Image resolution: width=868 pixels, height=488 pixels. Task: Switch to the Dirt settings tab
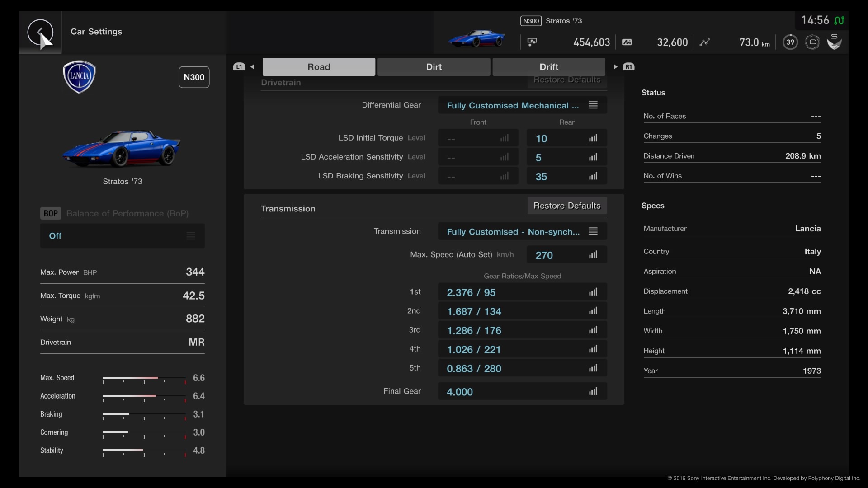(434, 66)
